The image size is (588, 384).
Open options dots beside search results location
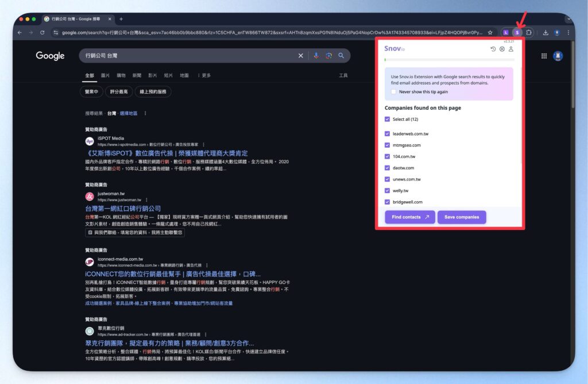tap(145, 113)
